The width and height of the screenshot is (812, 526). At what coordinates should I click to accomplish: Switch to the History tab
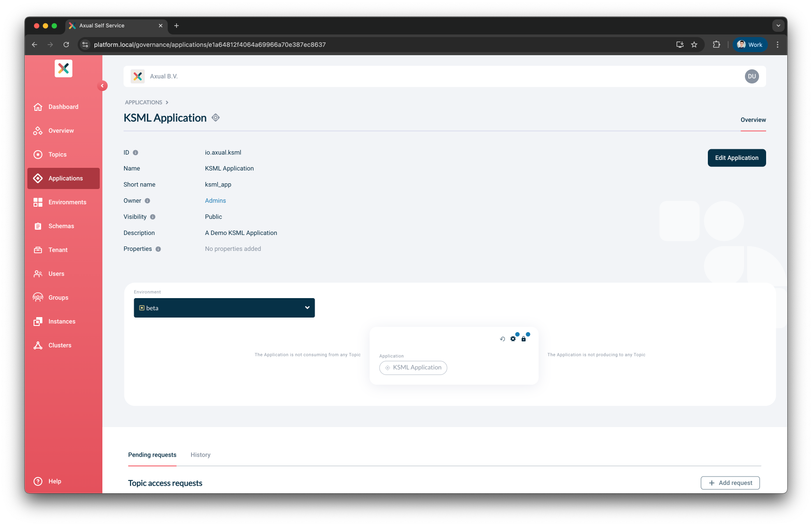click(200, 455)
